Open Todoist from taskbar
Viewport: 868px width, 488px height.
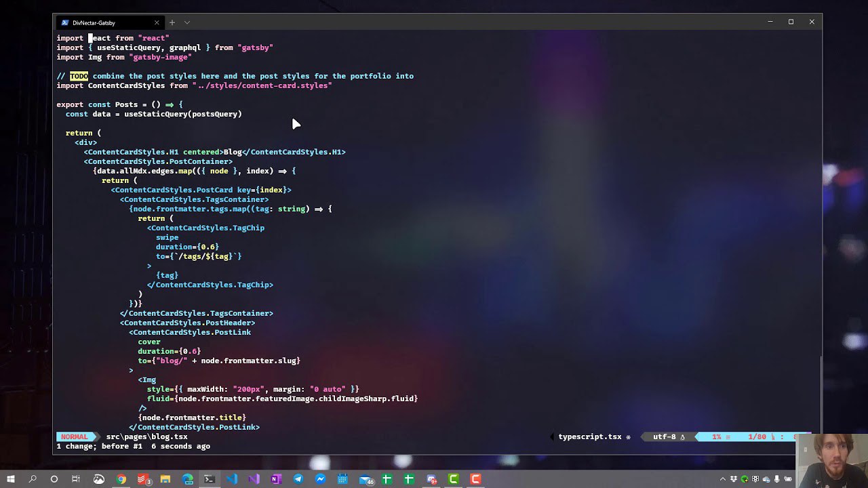coord(143,479)
